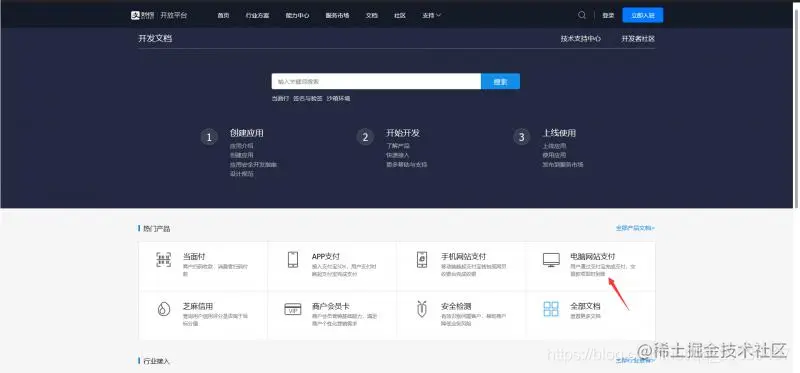
Task: Open 技术支持中心 link
Action: pos(581,39)
